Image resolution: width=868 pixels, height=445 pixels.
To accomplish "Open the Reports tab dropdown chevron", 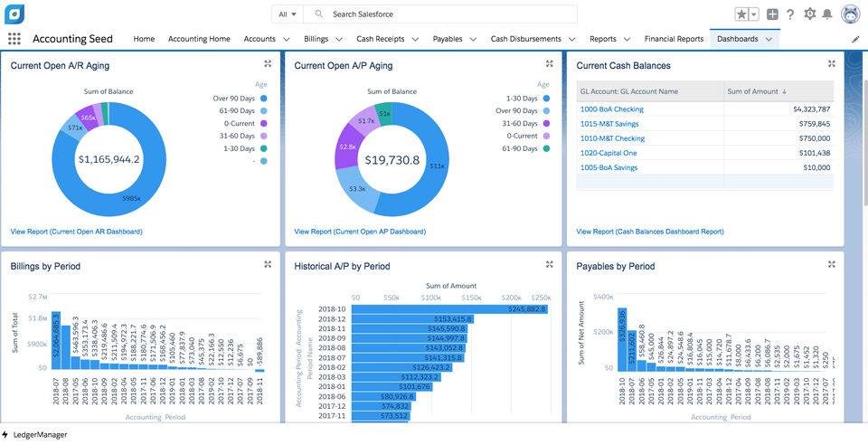I will pyautogui.click(x=627, y=39).
